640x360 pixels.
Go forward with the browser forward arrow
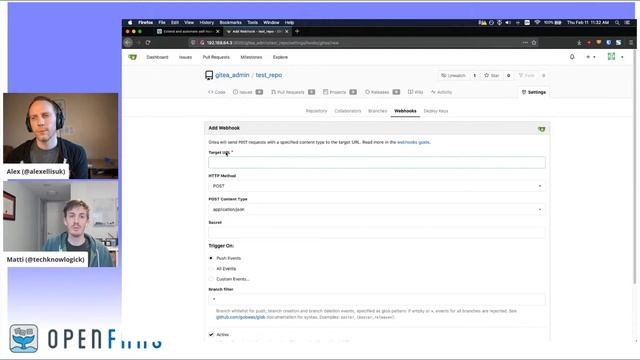(138, 42)
